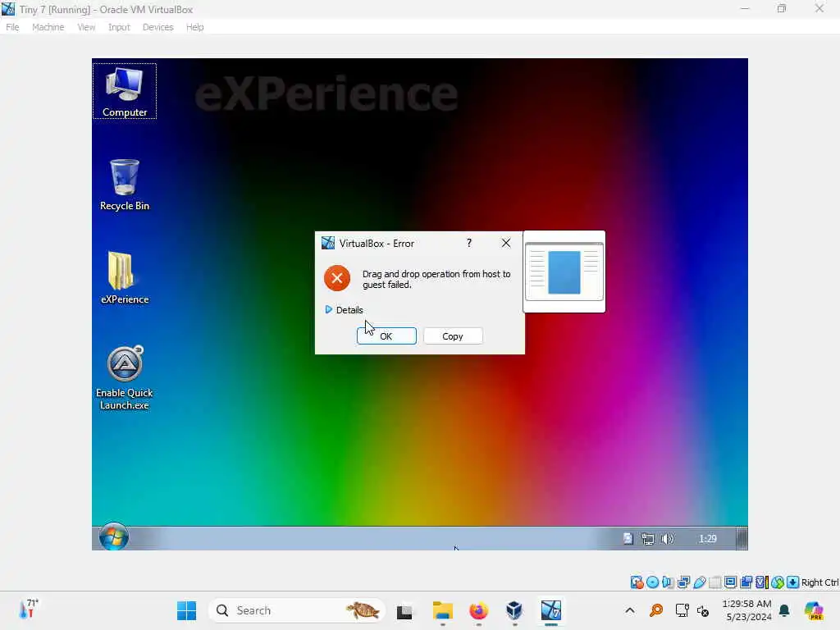Select the Enable Quick Launch.exe icon
The height and width of the screenshot is (630, 840).
(x=125, y=377)
